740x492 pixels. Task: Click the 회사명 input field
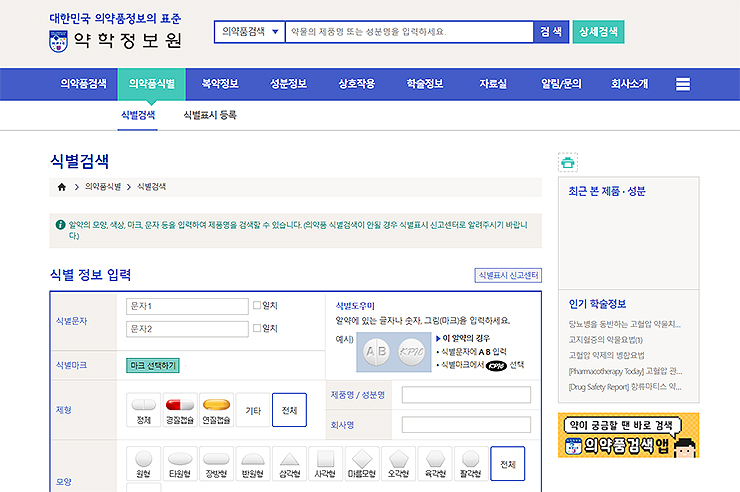coord(466,425)
